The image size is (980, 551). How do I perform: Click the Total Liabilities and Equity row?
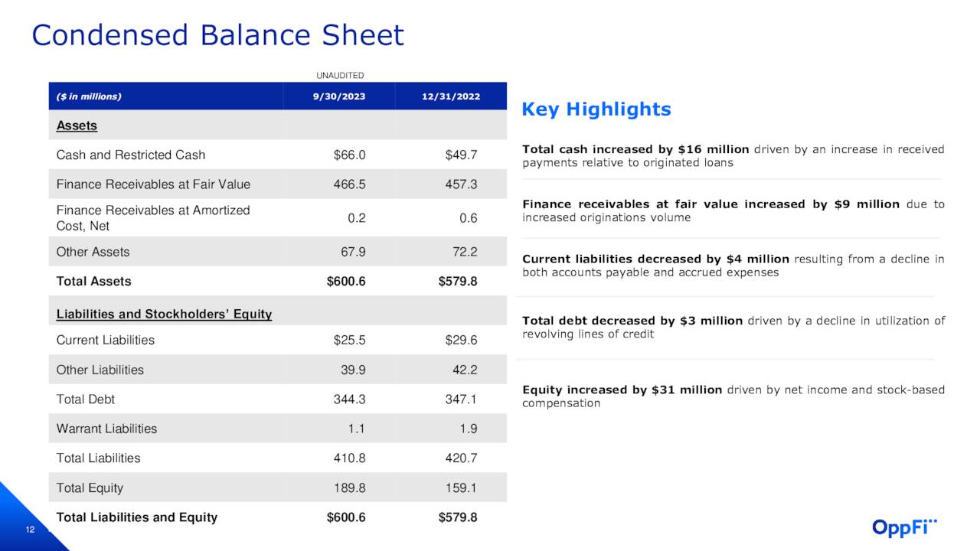tap(136, 517)
